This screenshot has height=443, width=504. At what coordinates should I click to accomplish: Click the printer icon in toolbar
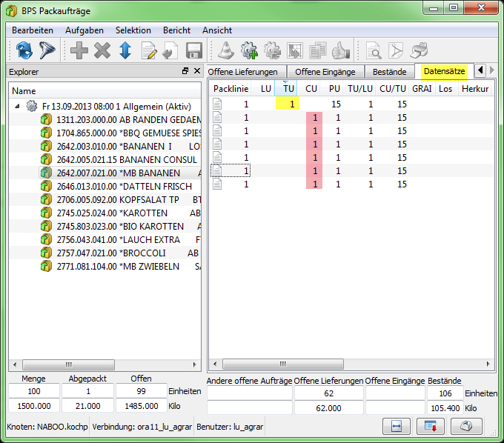point(419,50)
